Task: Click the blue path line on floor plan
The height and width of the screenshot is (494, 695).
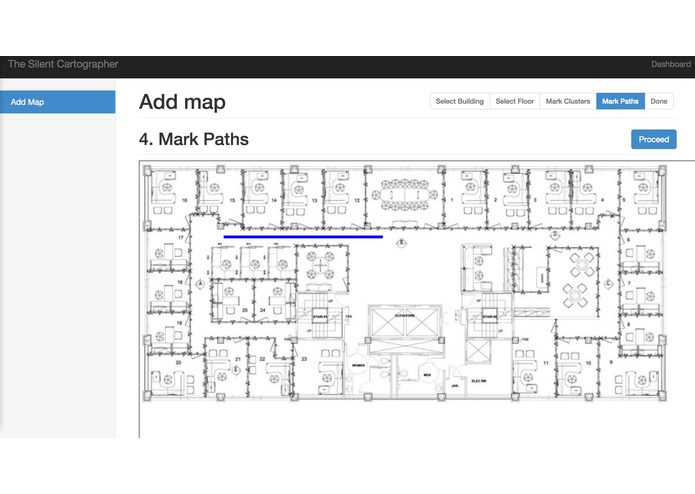Action: [303, 237]
